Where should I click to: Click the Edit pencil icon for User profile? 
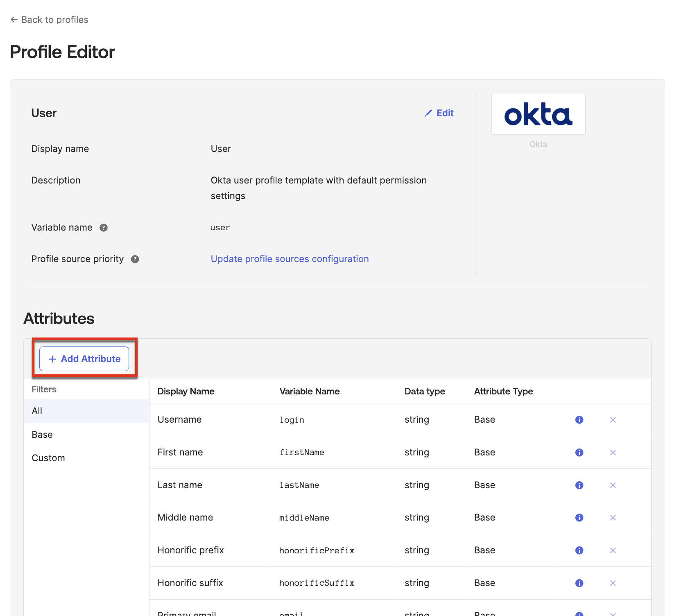coord(428,113)
